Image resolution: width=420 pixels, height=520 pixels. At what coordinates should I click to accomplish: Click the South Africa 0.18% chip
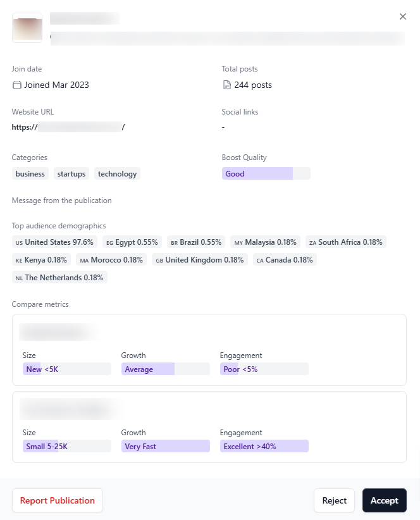345,242
